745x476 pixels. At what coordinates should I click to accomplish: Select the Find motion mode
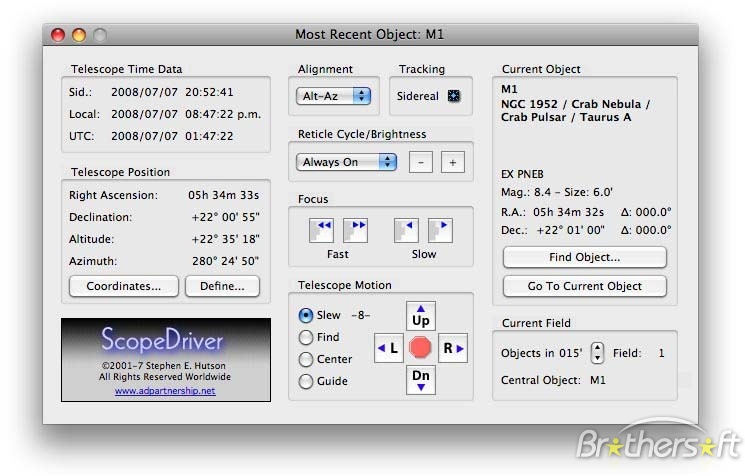[306, 337]
